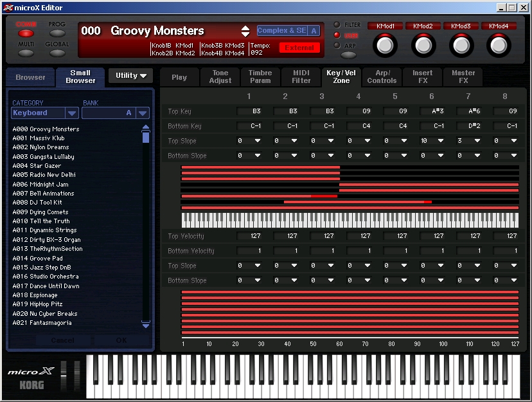Switch to Master FX tab
Screen dimensions: 532x402
(x=463, y=77)
